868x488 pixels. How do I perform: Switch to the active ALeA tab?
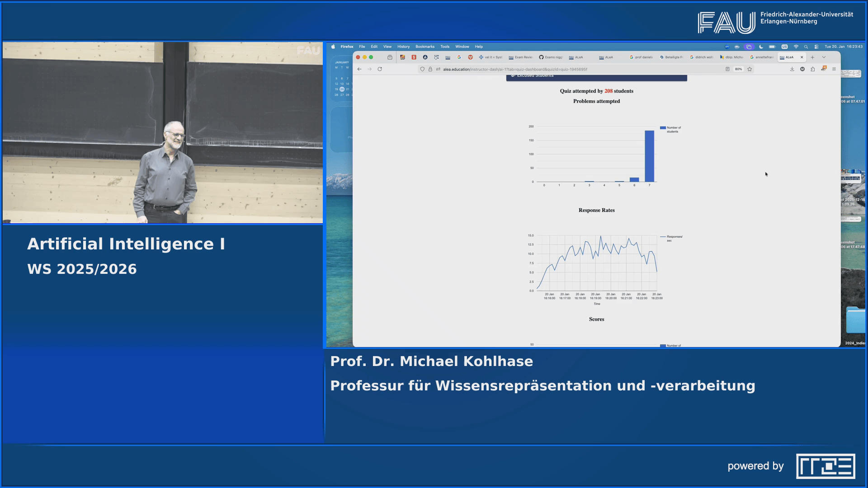coord(789,57)
